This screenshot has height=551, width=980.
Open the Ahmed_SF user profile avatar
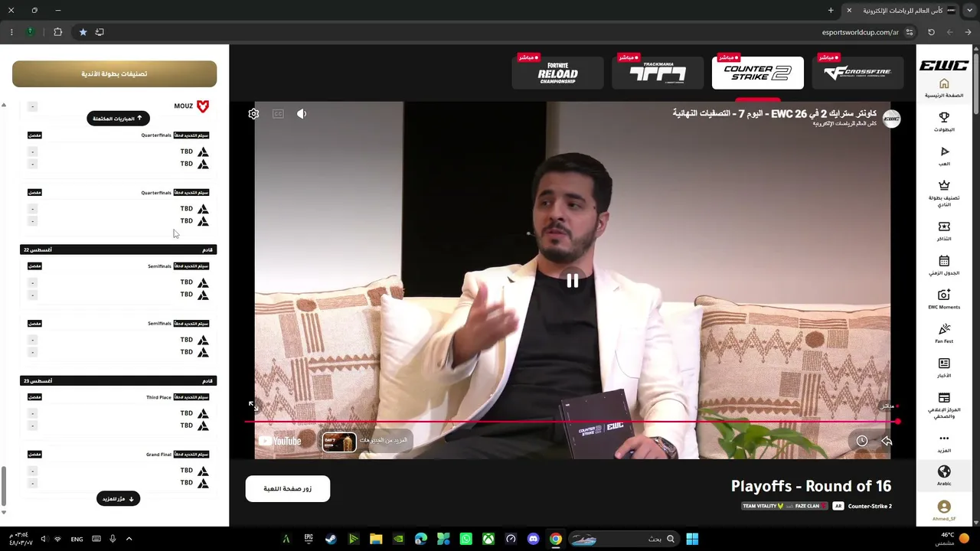click(944, 507)
